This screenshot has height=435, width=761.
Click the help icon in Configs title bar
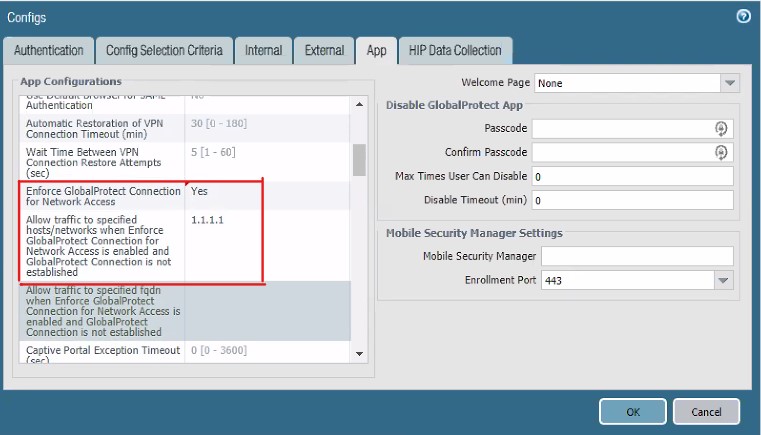tap(743, 17)
